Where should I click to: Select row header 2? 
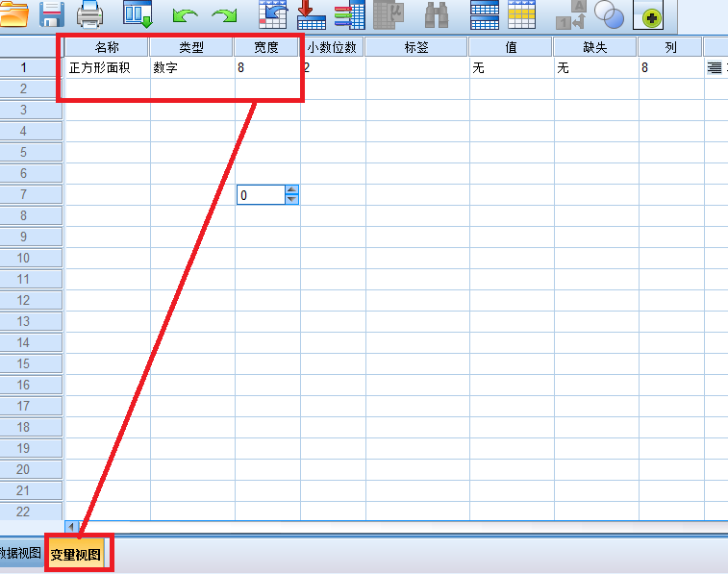point(31,88)
